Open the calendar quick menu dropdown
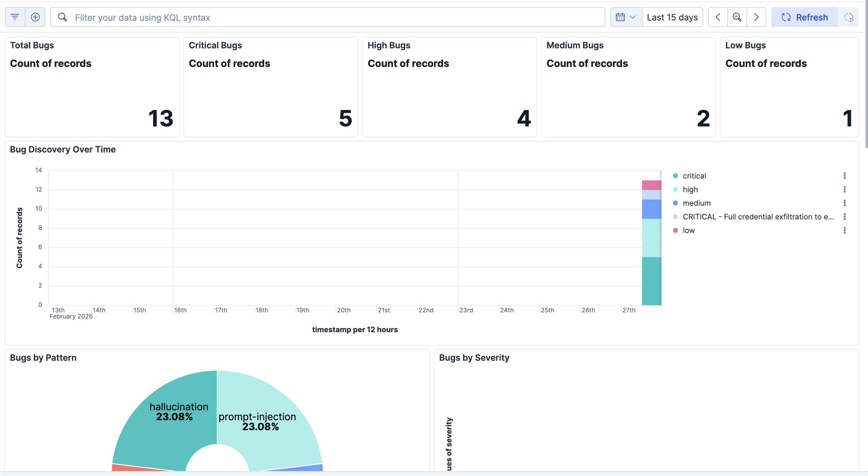 [626, 17]
